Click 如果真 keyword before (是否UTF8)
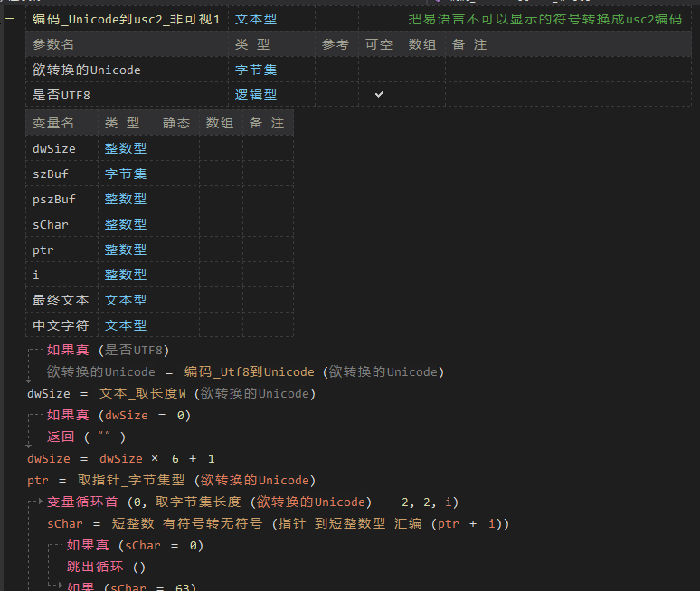The height and width of the screenshot is (591, 700). point(68,350)
